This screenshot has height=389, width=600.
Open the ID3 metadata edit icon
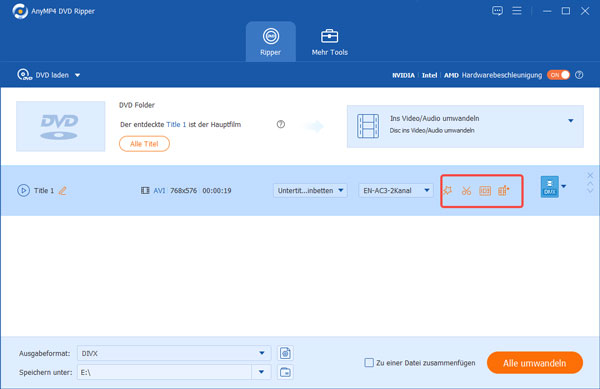[485, 190]
